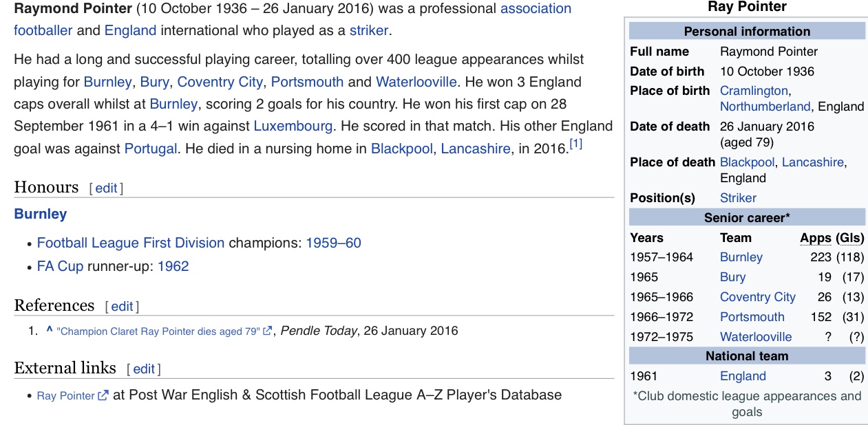Click the Burnley heading under Honours

pos(41,214)
